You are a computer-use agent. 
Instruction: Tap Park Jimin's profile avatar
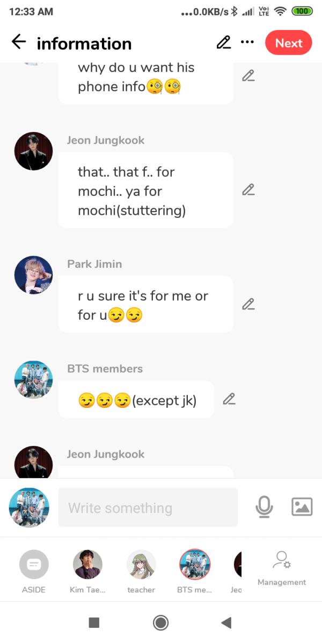point(33,275)
